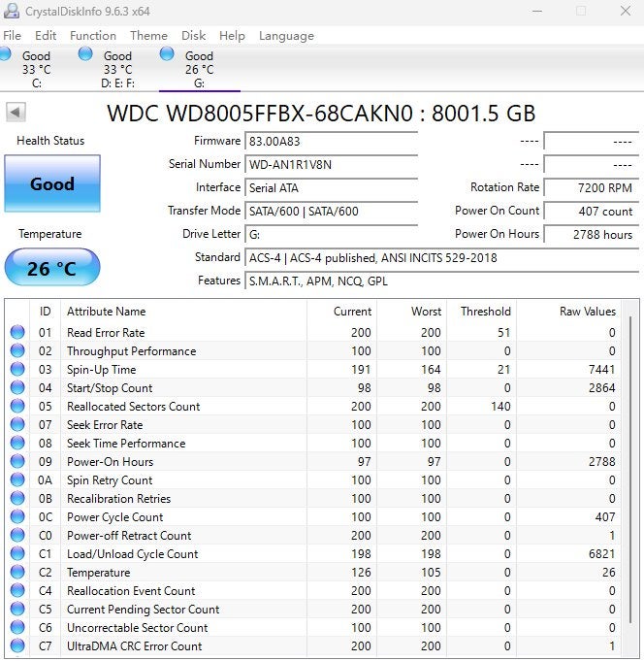Click the blue status orb for drive G:
Screen dimensions: 644x661
[167, 53]
